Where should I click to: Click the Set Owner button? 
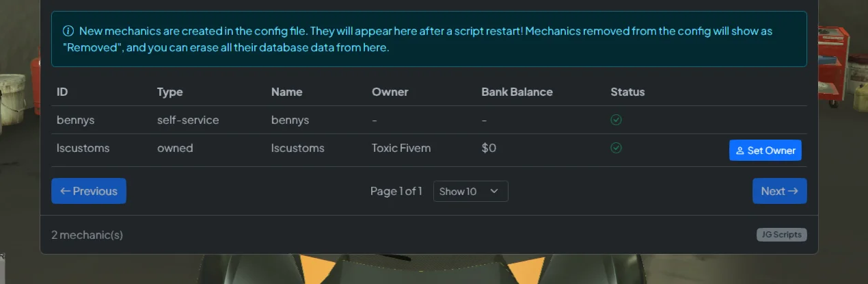[765, 151]
